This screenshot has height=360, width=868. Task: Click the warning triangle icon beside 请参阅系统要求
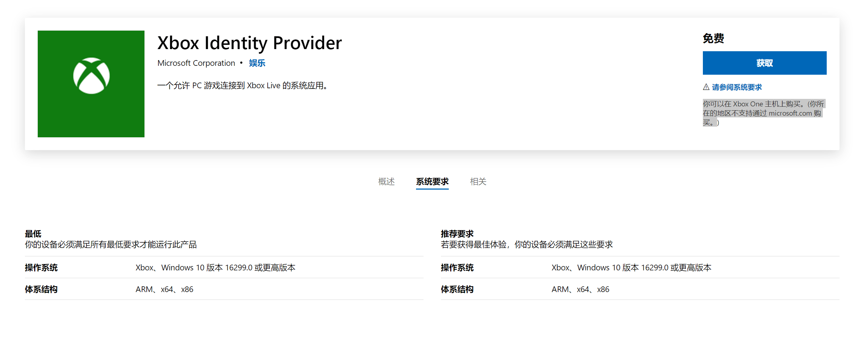[x=706, y=86]
